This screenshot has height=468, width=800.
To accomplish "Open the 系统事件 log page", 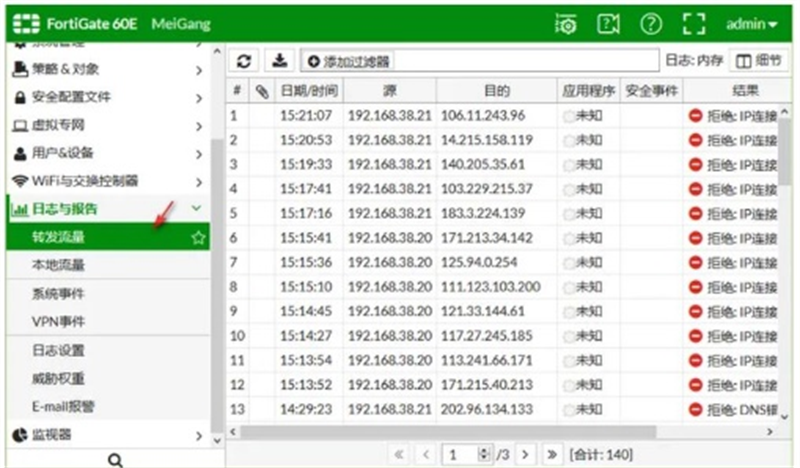I will [x=58, y=294].
